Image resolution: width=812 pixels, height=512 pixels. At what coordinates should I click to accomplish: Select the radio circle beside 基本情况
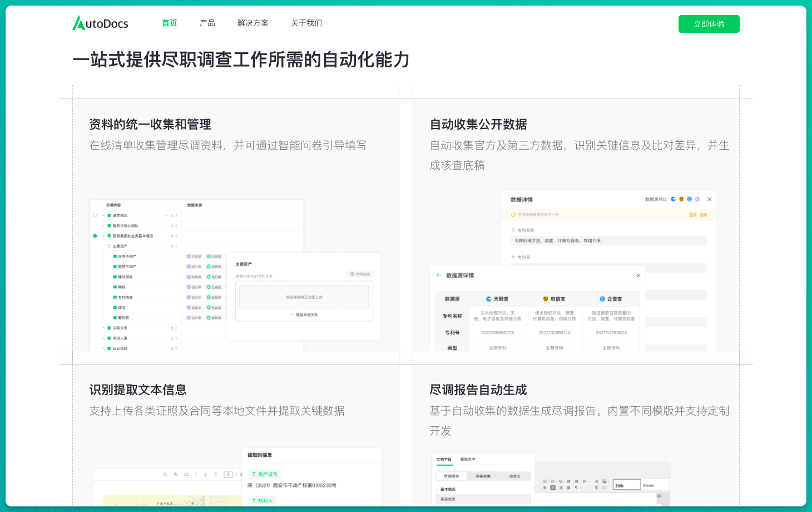[x=95, y=215]
